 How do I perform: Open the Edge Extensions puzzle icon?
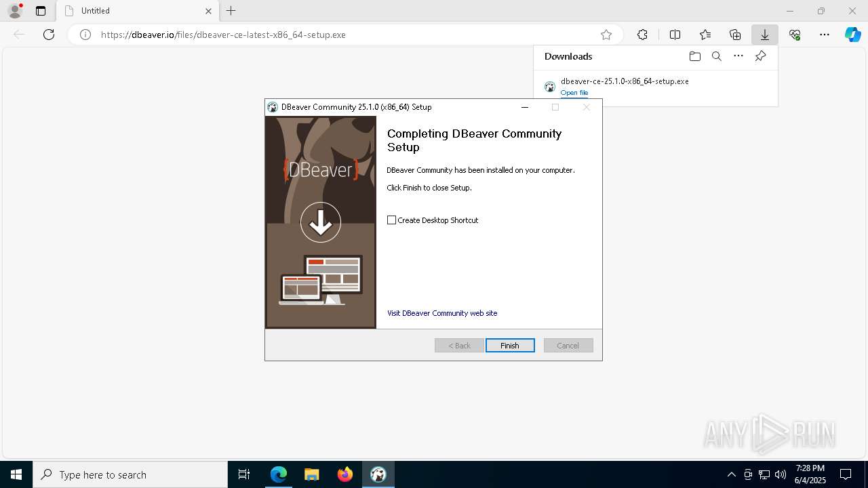click(642, 35)
